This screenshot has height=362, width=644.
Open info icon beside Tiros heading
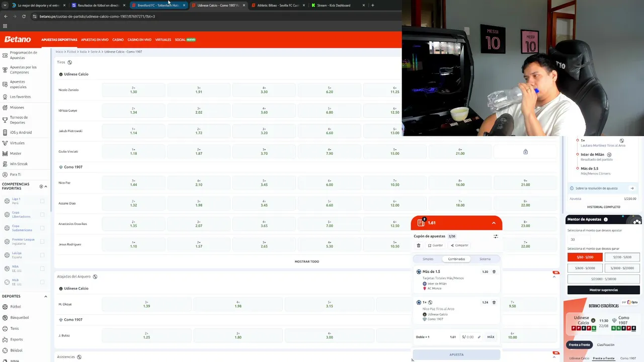click(69, 62)
